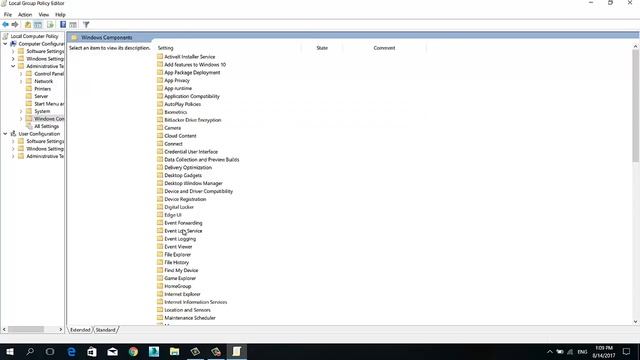Select Internet Explorer folder
Screen dimensions: 640x360
[182, 294]
